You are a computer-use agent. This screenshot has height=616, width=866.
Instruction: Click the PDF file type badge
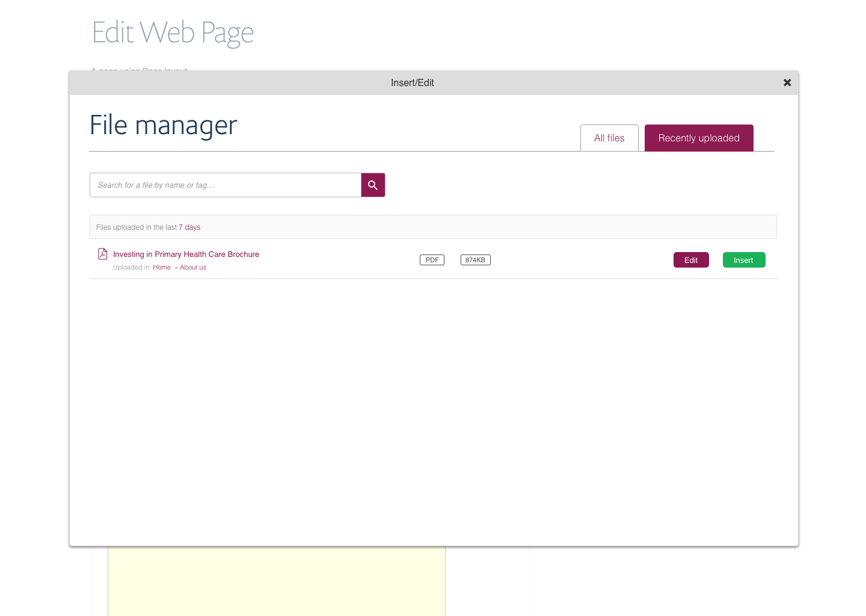[x=432, y=260]
